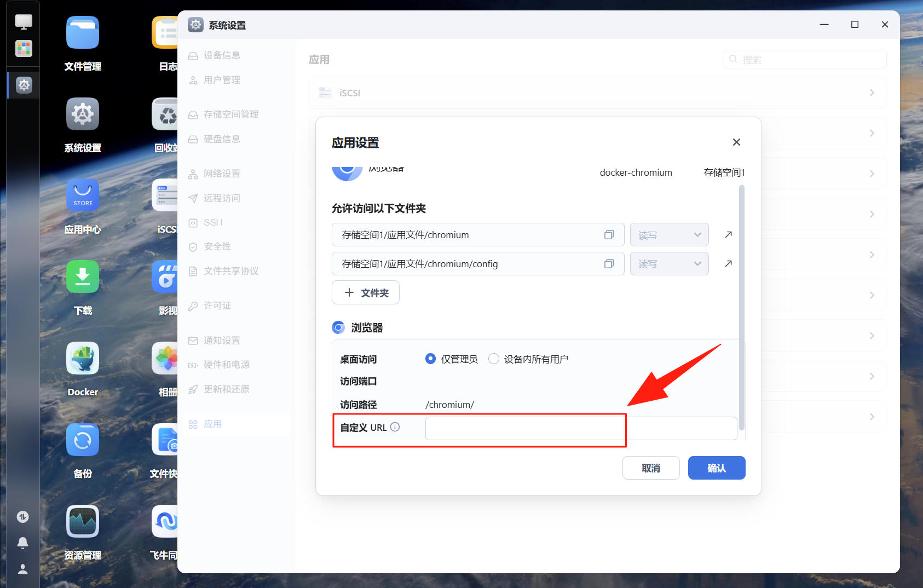923x588 pixels.
Task: Open the app launcher grid in dock
Action: [24, 49]
